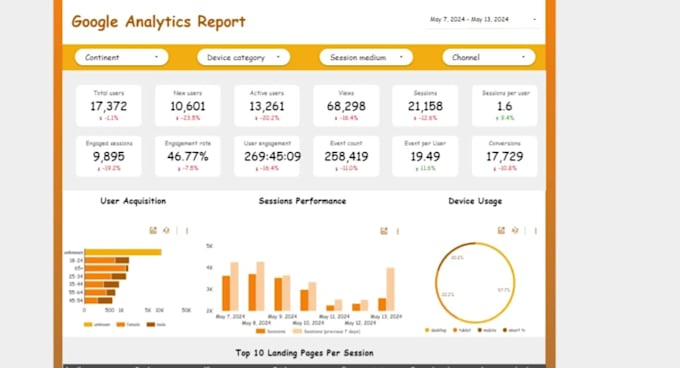
Task: Select the Engaged sessions scorecard showing 9,895
Action: point(109,156)
